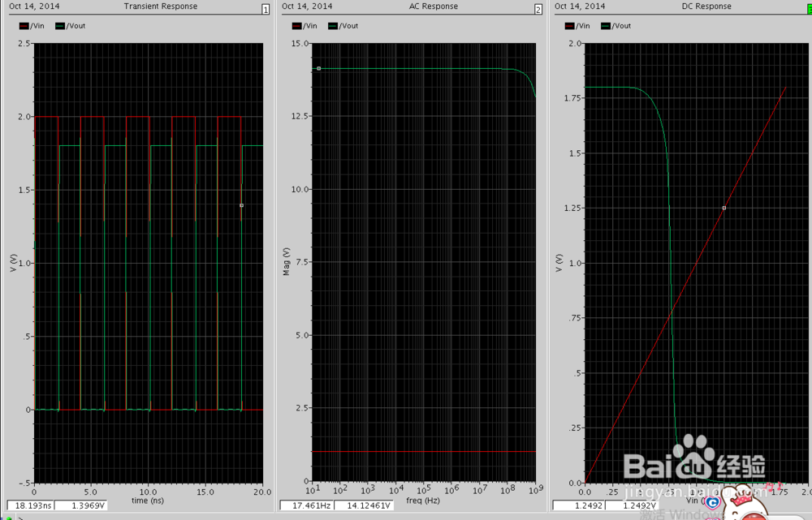This screenshot has height=520, width=812.
Task: Click the AC Response title
Action: (434, 6)
